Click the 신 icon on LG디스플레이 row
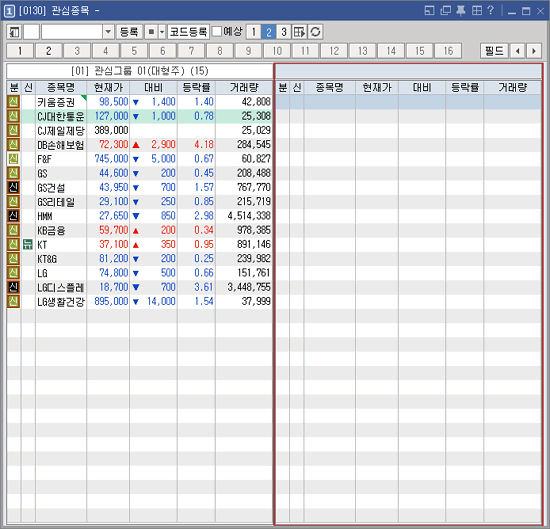 [x=13, y=287]
